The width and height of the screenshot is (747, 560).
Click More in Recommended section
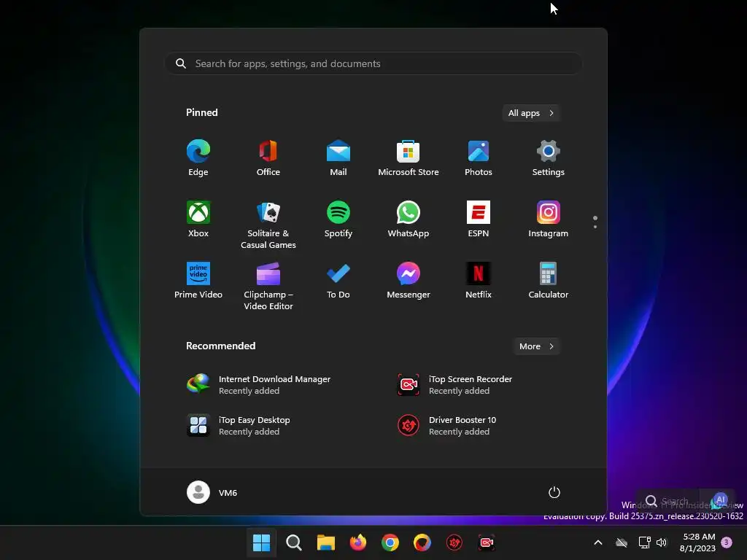tap(536, 346)
